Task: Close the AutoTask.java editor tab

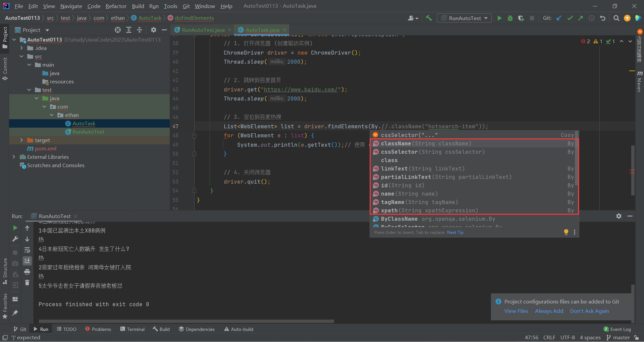Action: click(284, 30)
